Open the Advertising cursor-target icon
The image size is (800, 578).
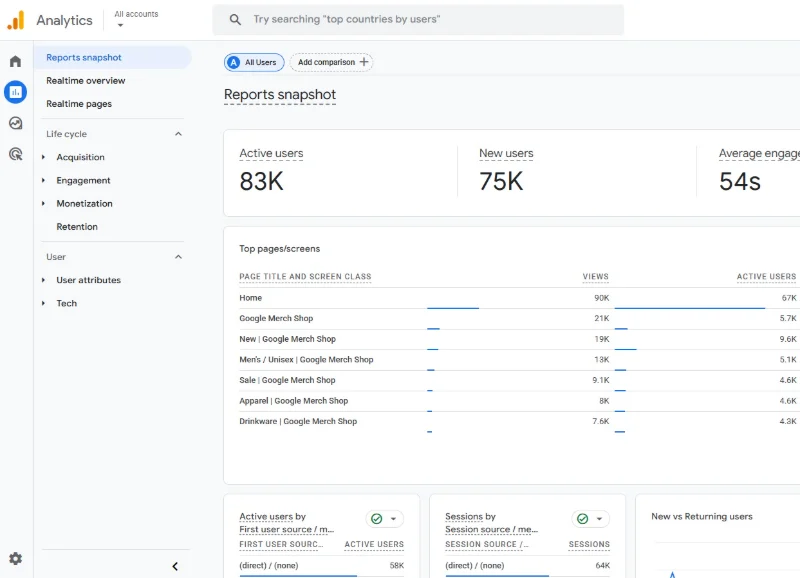pos(15,154)
